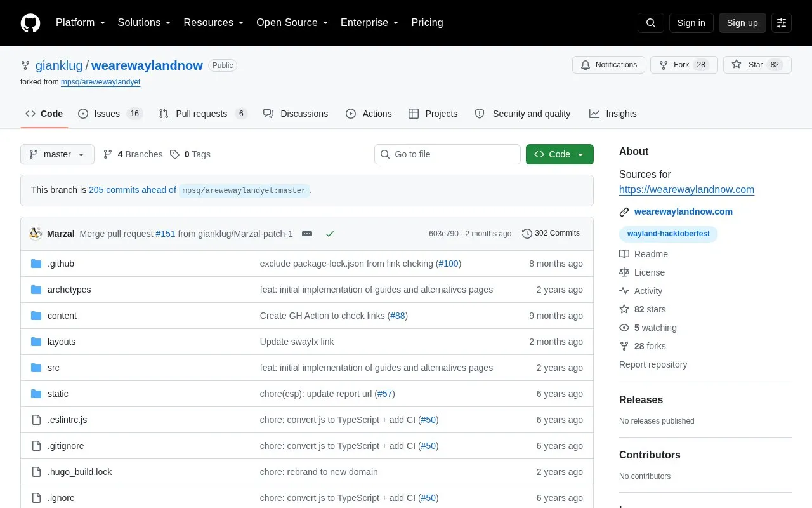
Task: Expand the green Code dropdown button
Action: pos(560,154)
